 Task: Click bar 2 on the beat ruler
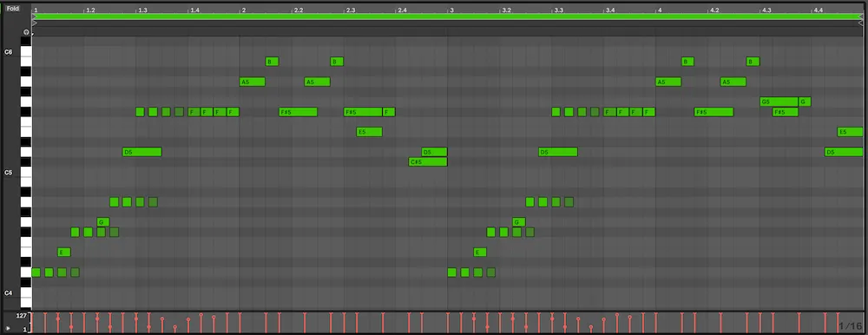click(x=244, y=10)
